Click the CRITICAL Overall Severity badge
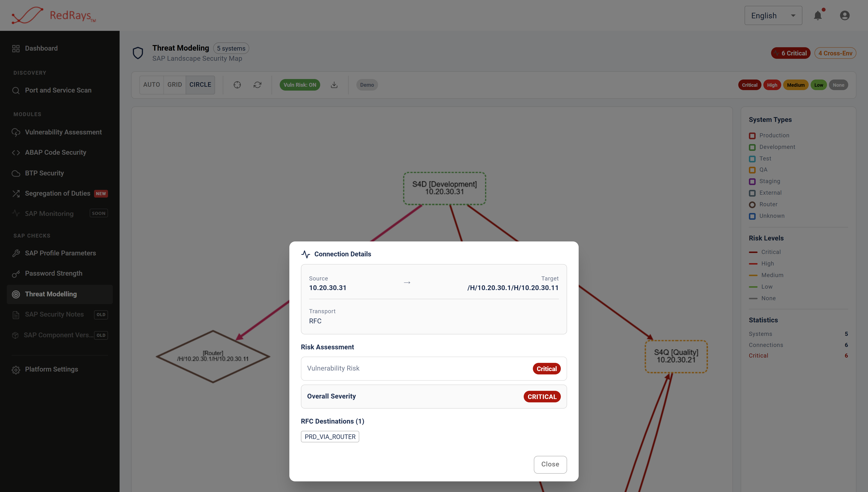 pos(542,397)
